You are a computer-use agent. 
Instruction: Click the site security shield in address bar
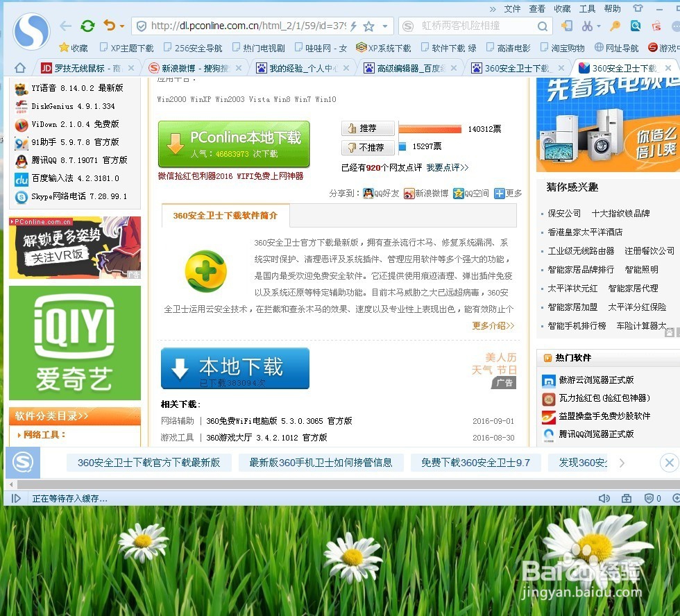coord(142,26)
